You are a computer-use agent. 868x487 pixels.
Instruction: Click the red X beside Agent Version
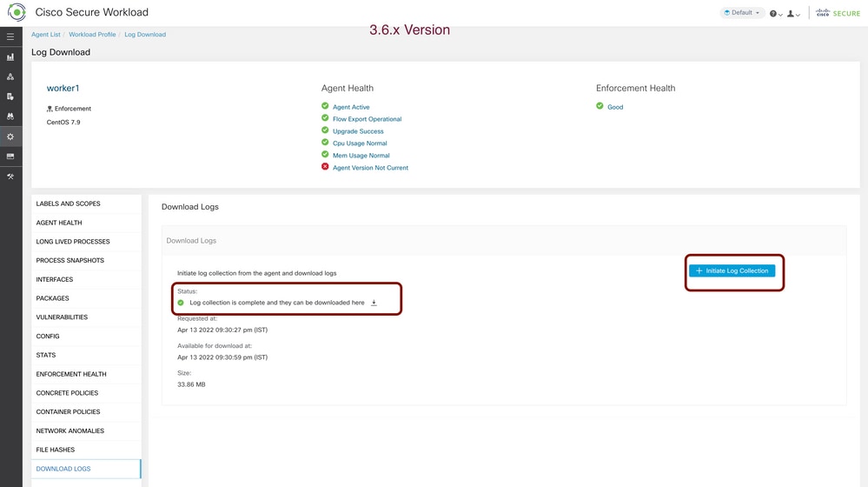pyautogui.click(x=325, y=167)
